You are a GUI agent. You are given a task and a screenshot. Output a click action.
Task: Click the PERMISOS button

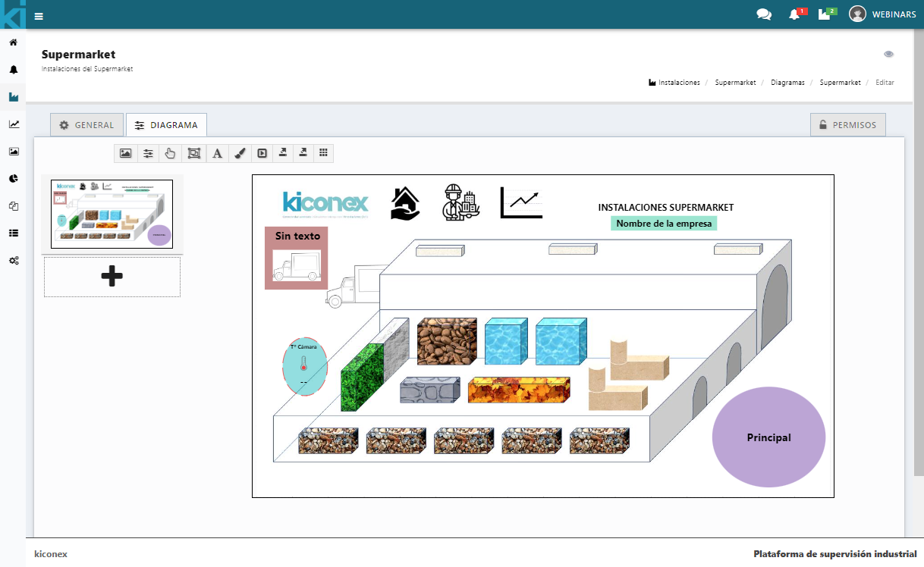click(x=847, y=125)
